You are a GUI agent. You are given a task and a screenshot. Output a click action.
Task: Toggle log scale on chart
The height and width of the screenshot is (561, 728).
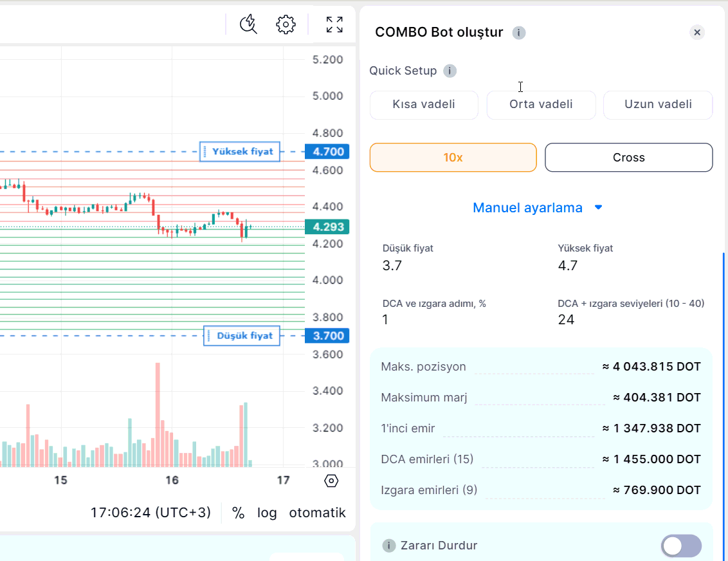pos(267,513)
